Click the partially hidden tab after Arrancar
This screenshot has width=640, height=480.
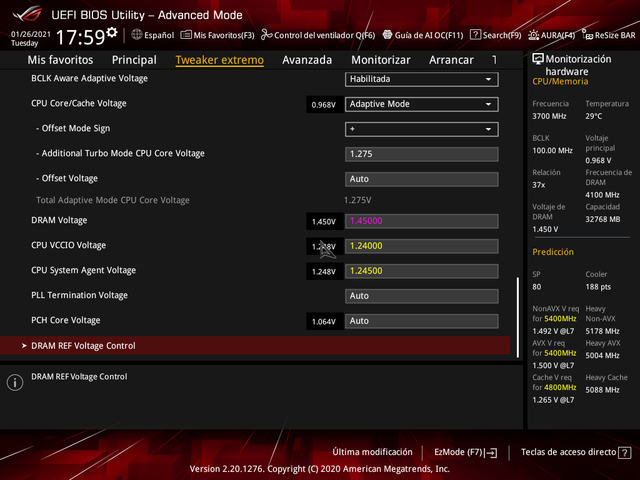click(x=495, y=60)
